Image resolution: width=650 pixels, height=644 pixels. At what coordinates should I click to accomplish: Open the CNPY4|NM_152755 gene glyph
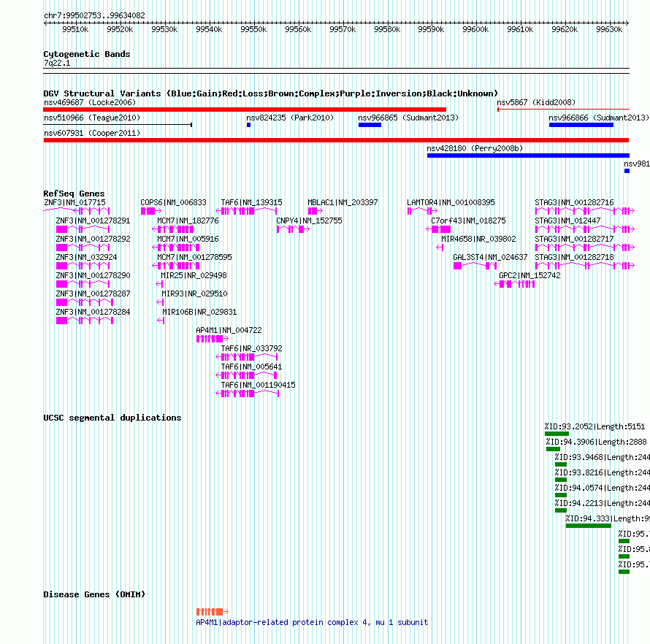click(x=293, y=229)
